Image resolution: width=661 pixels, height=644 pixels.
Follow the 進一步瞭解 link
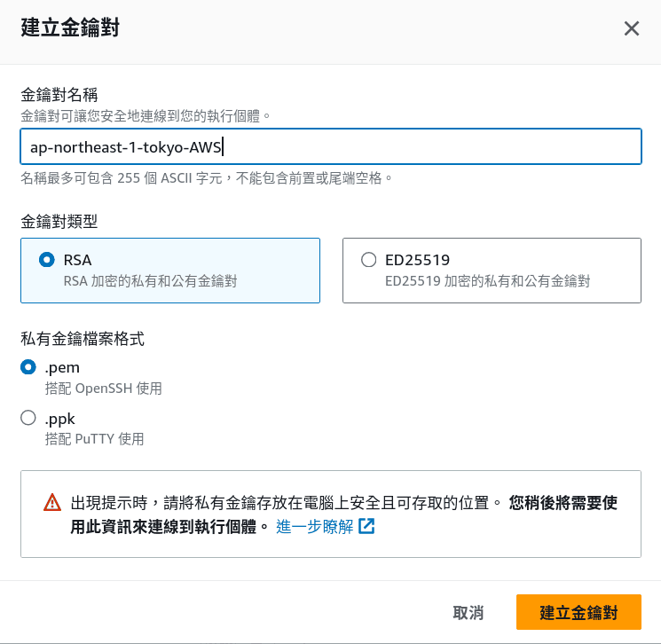click(314, 526)
